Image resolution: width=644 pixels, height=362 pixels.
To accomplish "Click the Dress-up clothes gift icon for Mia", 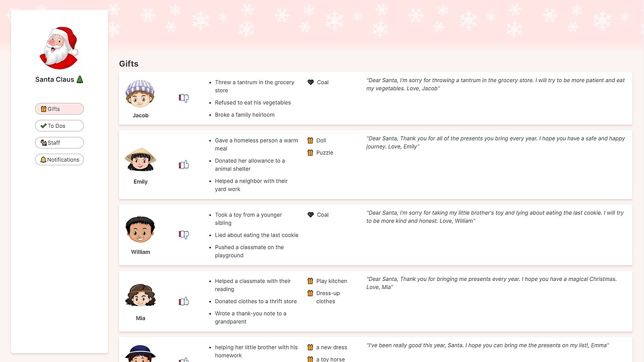I will [x=310, y=293].
